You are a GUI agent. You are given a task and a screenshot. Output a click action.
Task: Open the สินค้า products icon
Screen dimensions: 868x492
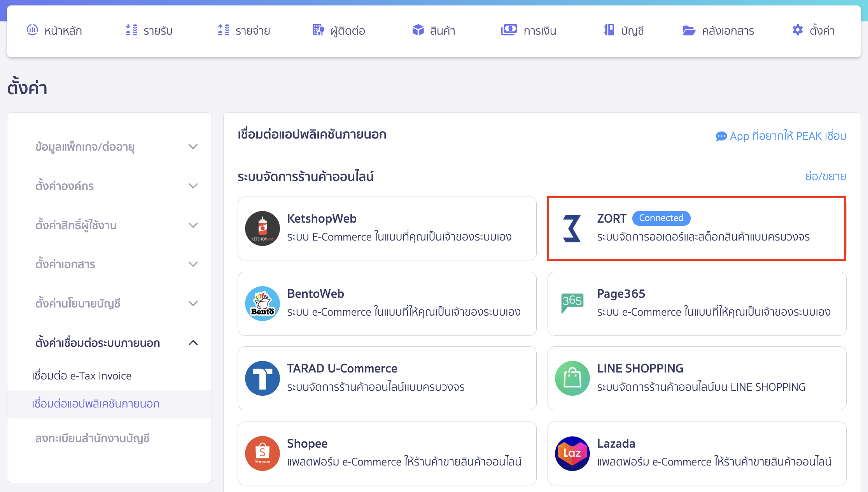(417, 30)
